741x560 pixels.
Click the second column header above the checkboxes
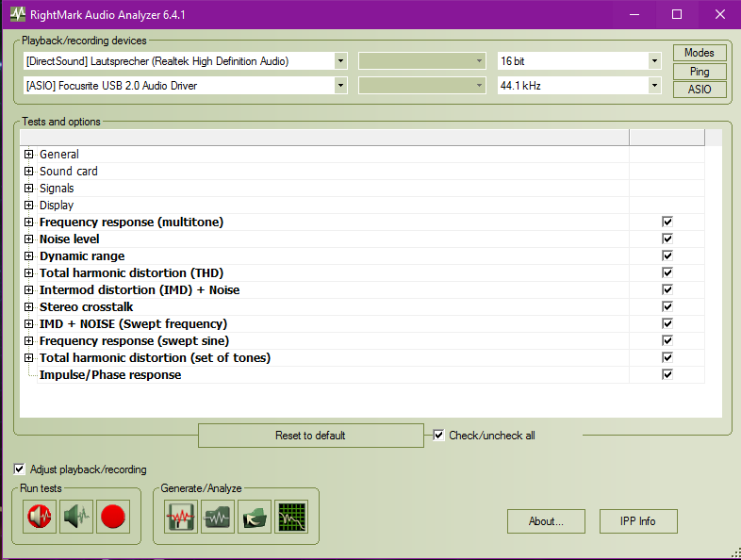point(667,137)
